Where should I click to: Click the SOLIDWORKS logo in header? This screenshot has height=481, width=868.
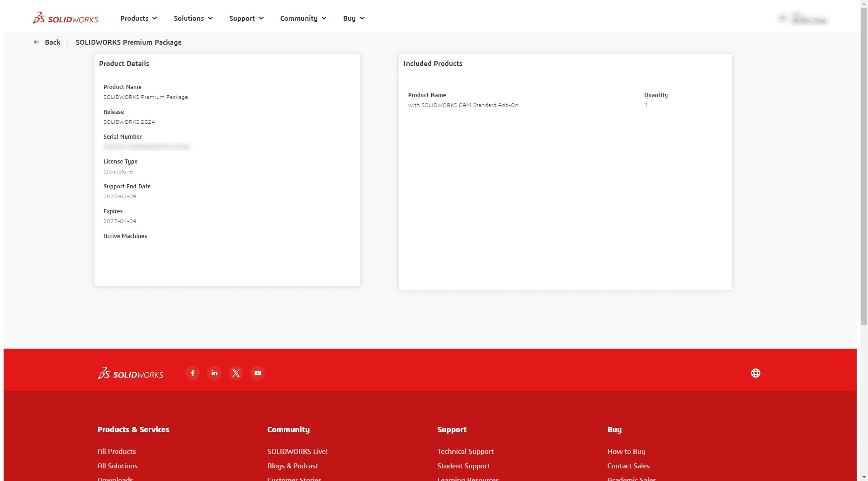click(66, 18)
